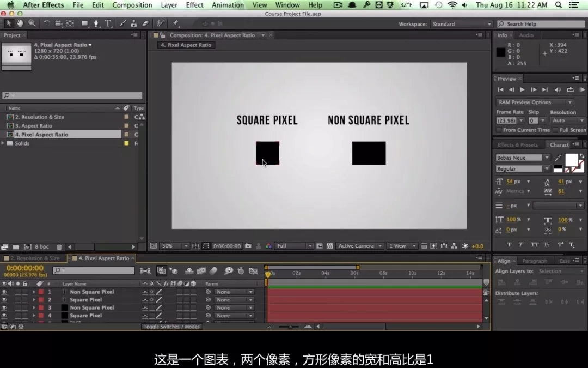Click the white fill color swatch
Image resolution: width=588 pixels, height=368 pixels.
[x=572, y=160]
